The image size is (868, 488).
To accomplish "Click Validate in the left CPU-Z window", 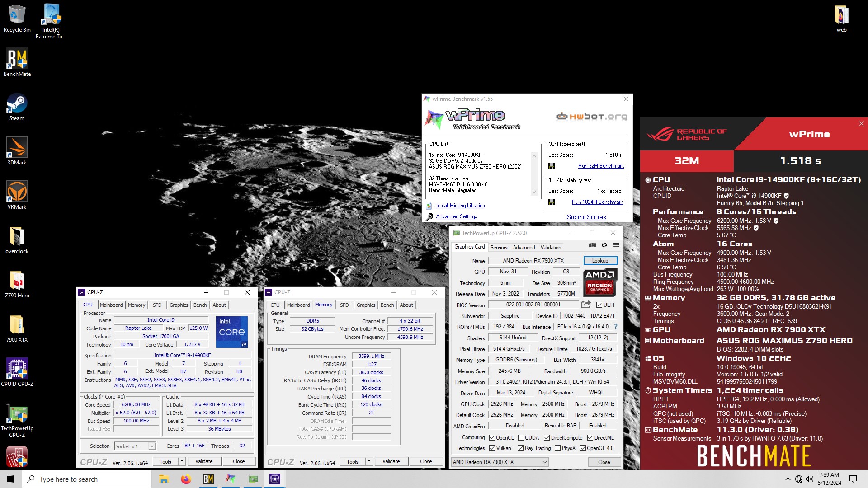I will tap(204, 461).
